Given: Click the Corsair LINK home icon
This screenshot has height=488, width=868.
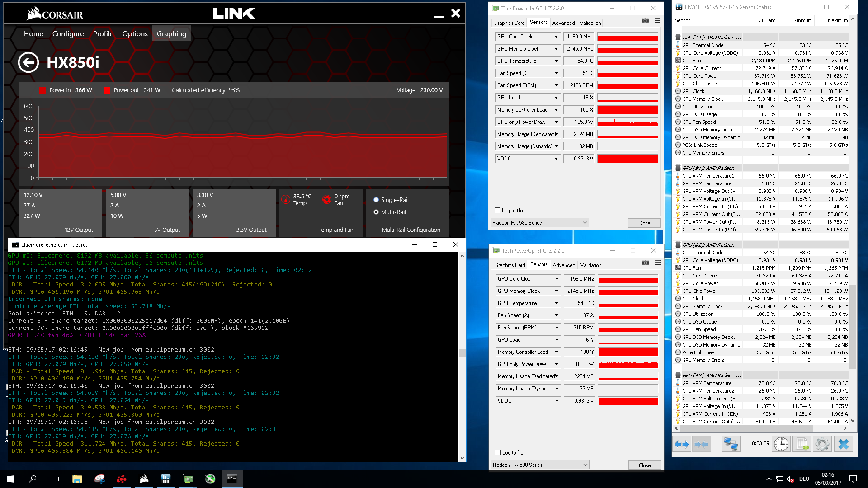Looking at the screenshot, I should 33,33.
